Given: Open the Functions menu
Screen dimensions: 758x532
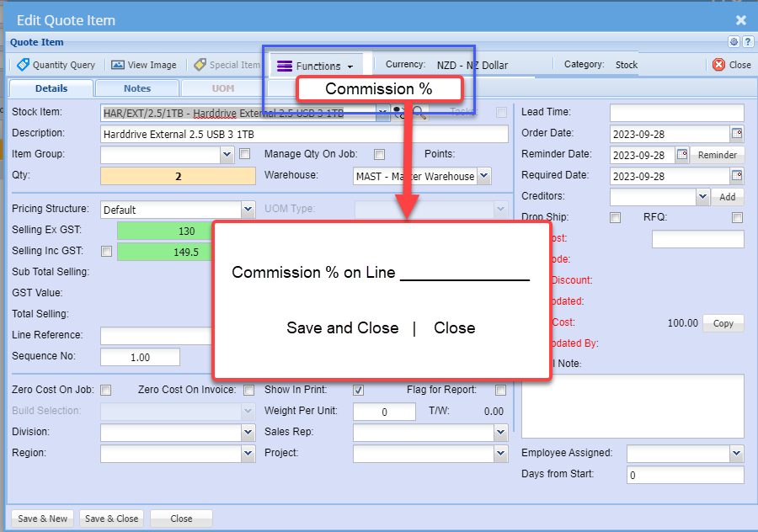Looking at the screenshot, I should click(316, 66).
